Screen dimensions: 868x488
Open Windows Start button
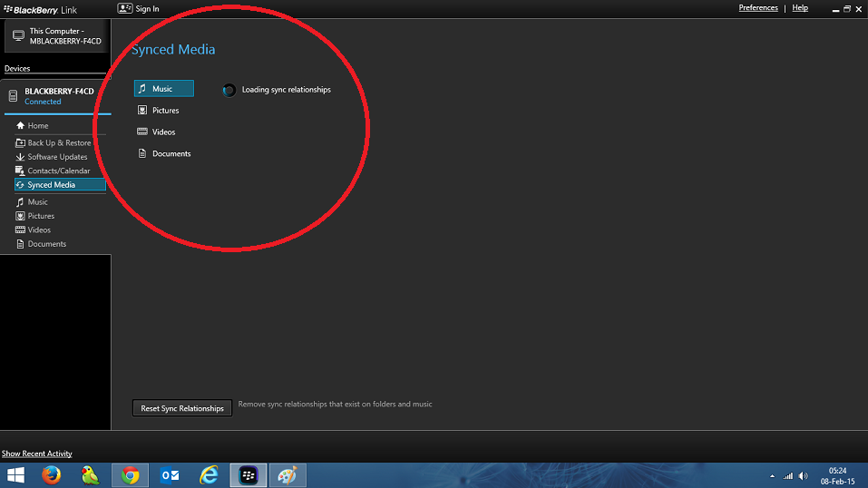coord(15,475)
